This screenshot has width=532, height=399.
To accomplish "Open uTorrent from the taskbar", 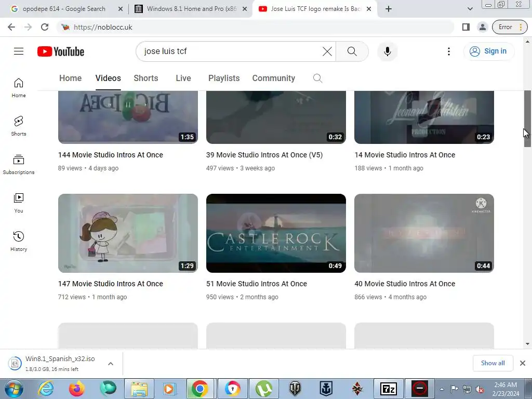I will [264, 389].
